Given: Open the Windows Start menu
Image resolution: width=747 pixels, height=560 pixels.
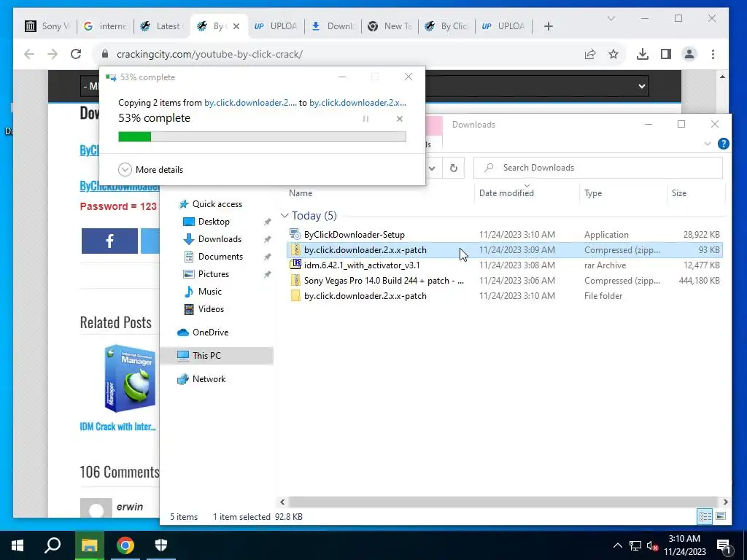Looking at the screenshot, I should (x=18, y=545).
